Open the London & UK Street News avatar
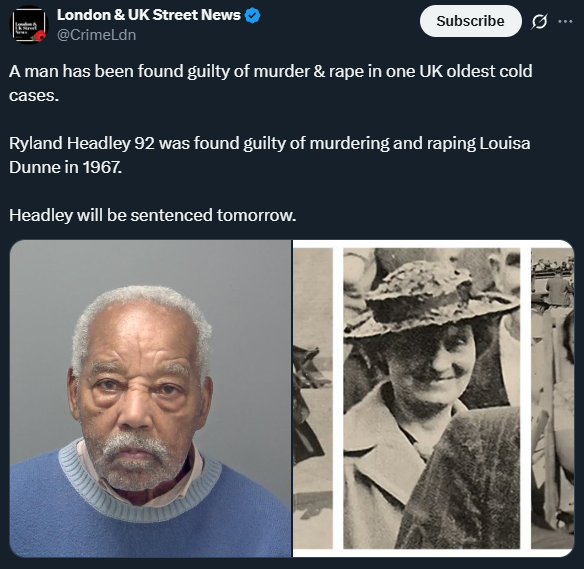 29,25
